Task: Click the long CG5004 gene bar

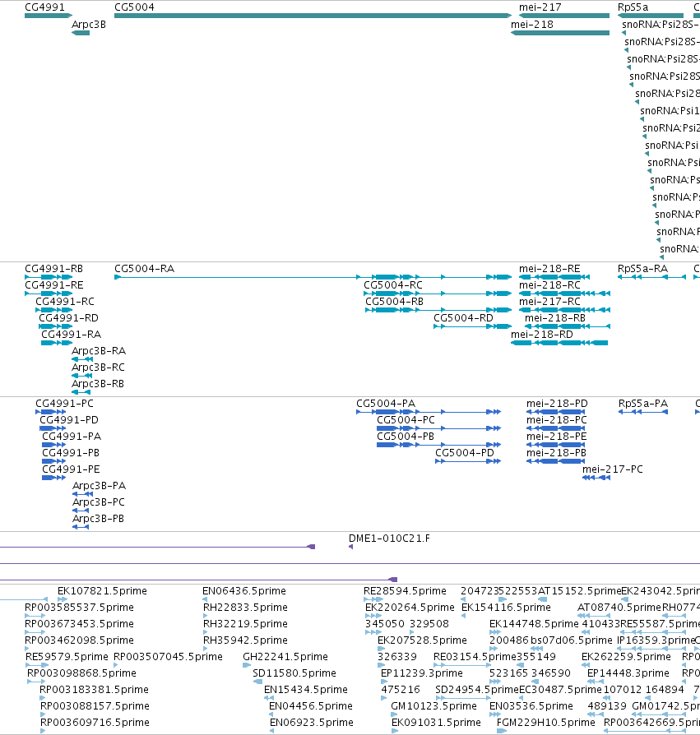Action: tap(313, 16)
